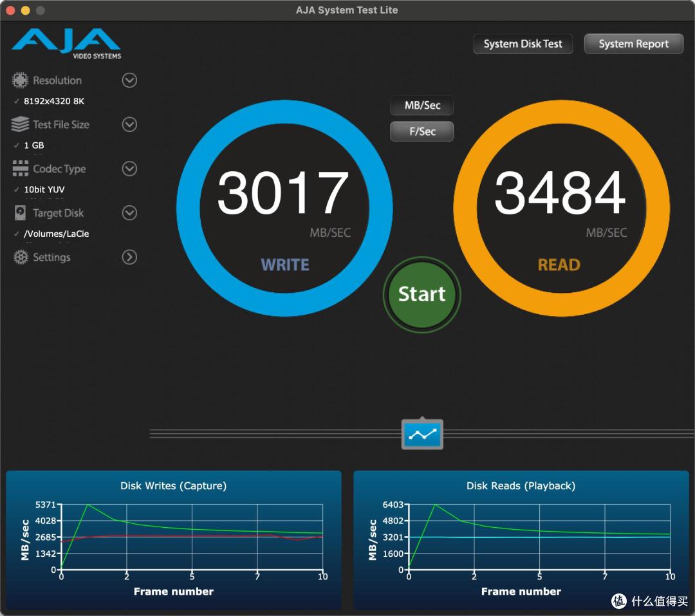This screenshot has width=695, height=616.
Task: Open the System Disk Test view
Action: pos(523,44)
